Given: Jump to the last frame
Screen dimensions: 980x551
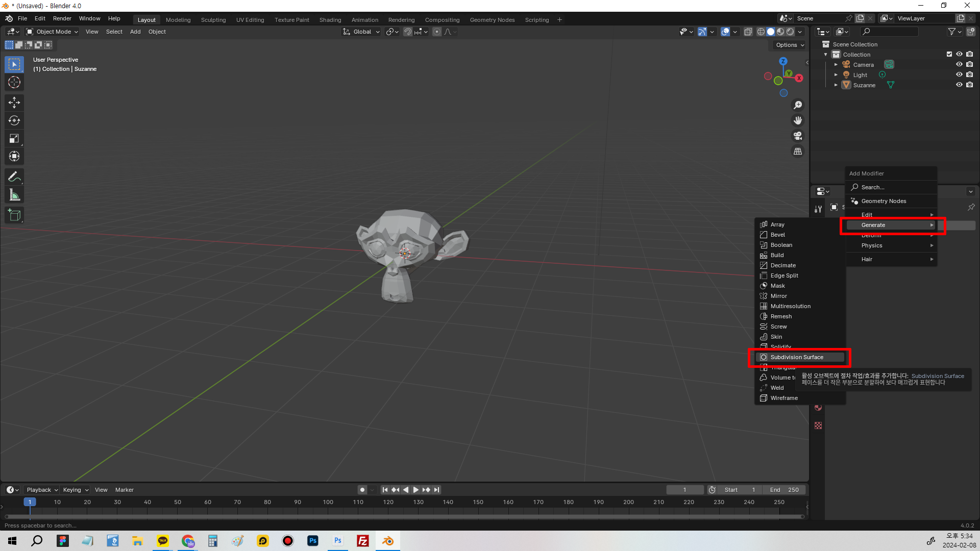Looking at the screenshot, I should point(436,490).
